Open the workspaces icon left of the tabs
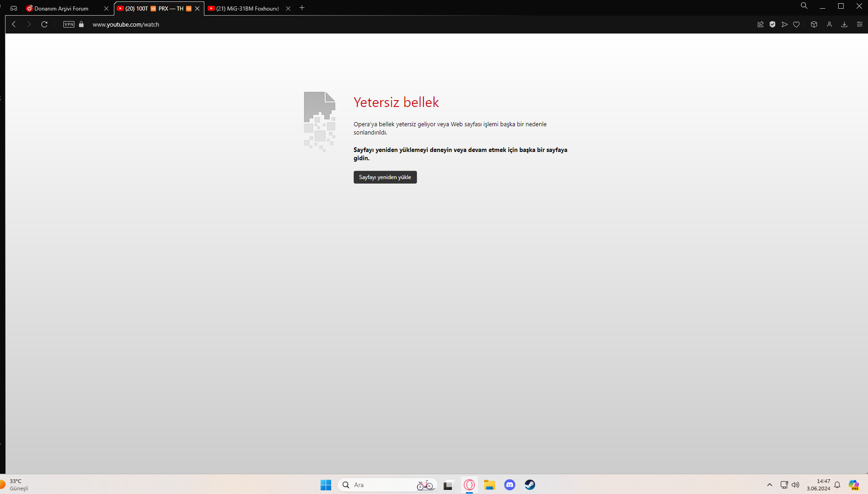868x494 pixels. pyautogui.click(x=14, y=8)
